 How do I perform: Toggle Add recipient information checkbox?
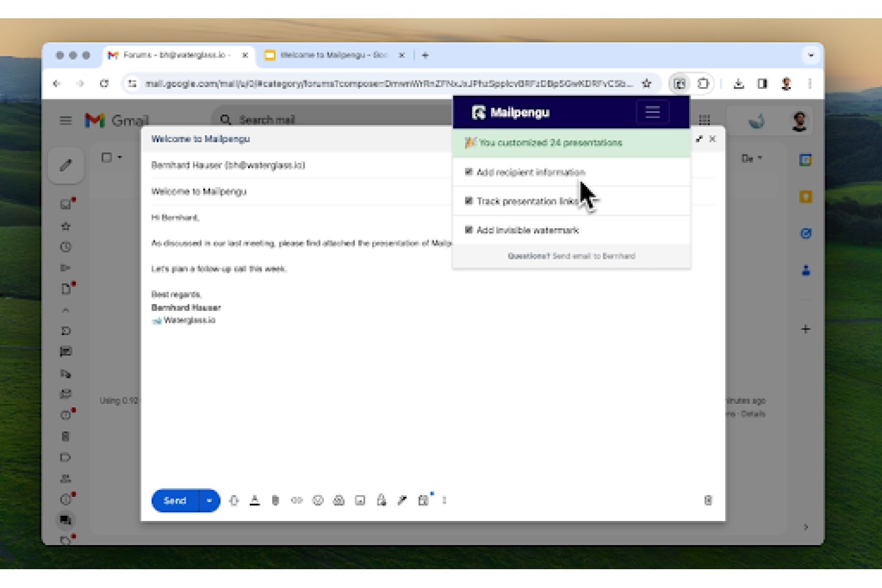coord(469,172)
